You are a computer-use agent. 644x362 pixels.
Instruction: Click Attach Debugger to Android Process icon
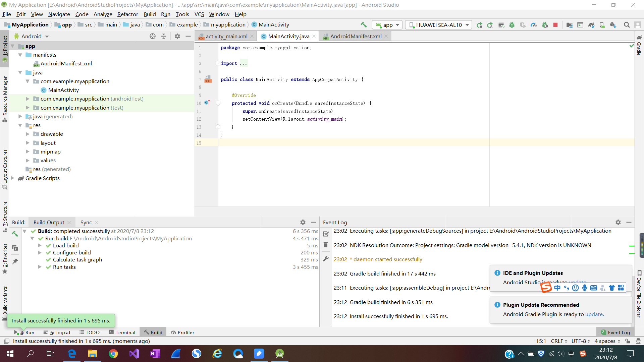(x=545, y=25)
